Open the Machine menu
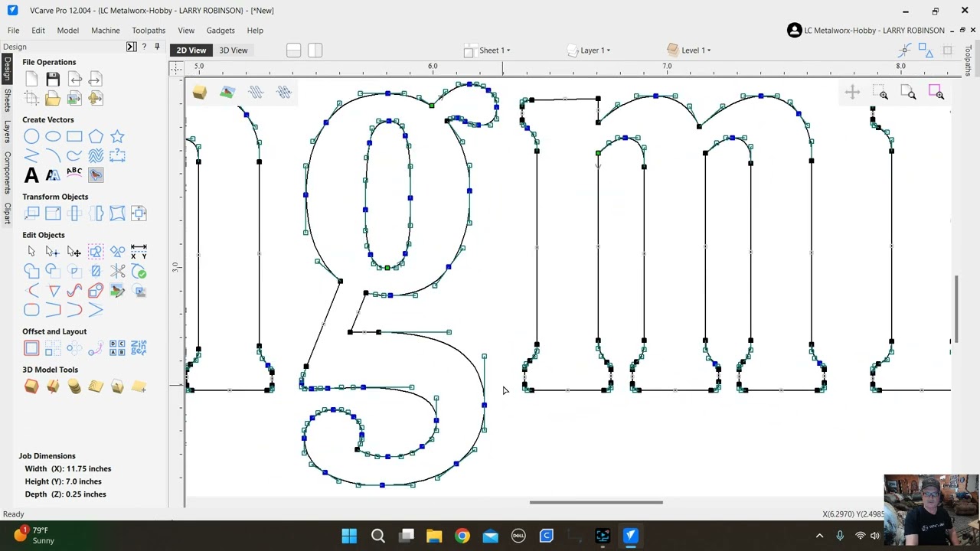 106,31
